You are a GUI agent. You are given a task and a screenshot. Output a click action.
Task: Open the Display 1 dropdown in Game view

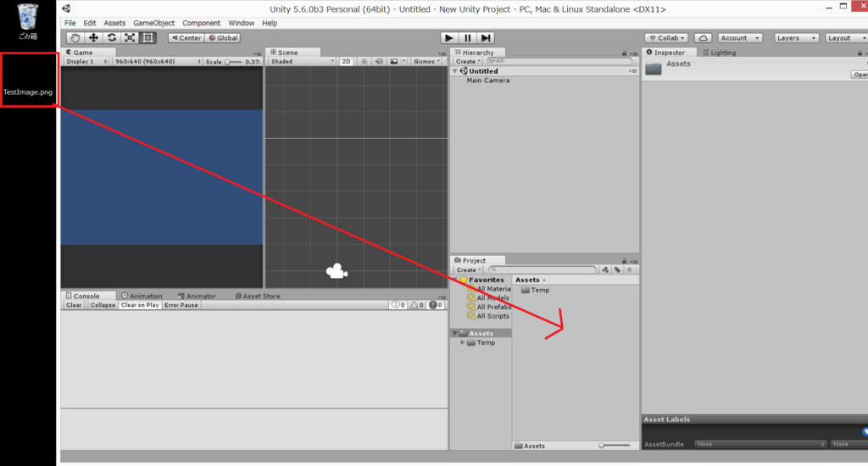point(86,62)
